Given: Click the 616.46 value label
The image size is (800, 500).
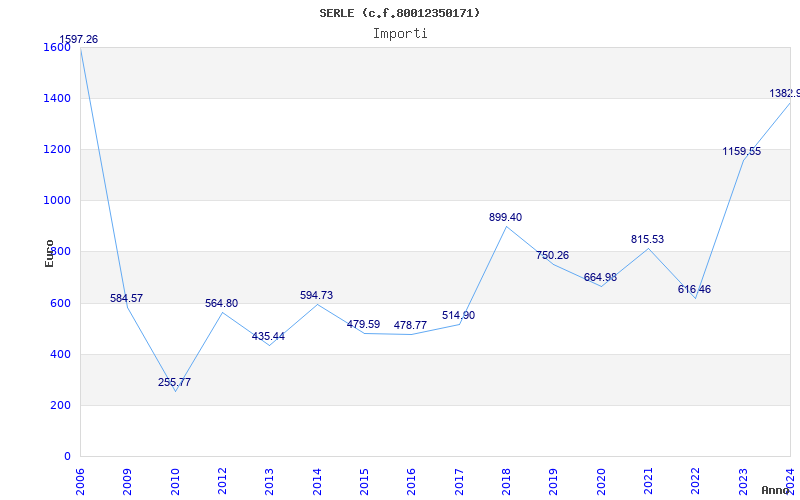Looking at the screenshot, I should 694,289.
